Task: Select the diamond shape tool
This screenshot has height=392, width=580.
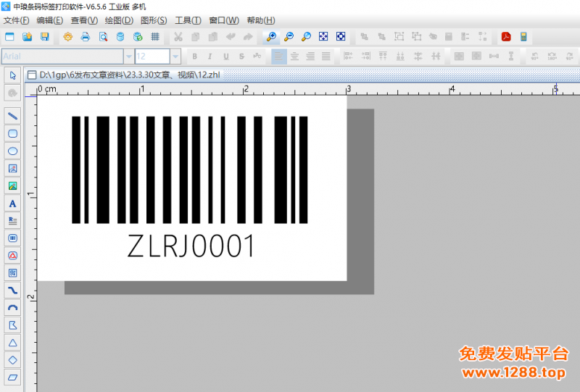Action: 12,360
